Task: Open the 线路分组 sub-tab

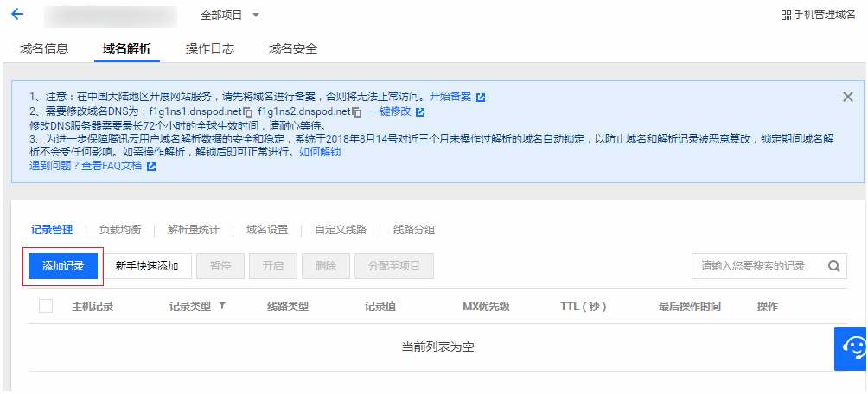Action: point(414,230)
